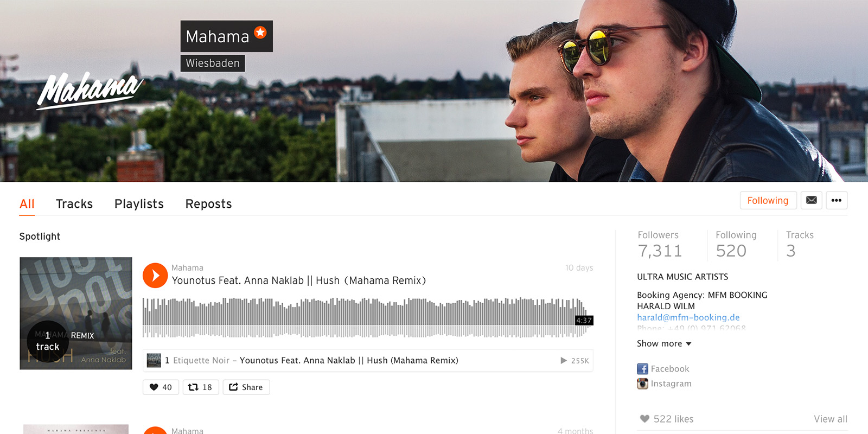
Task: Switch to the Playlists tab
Action: coord(139,204)
